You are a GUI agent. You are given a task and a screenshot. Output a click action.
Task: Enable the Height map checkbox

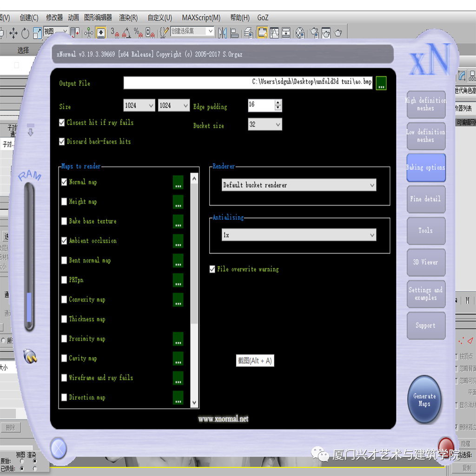click(x=64, y=202)
